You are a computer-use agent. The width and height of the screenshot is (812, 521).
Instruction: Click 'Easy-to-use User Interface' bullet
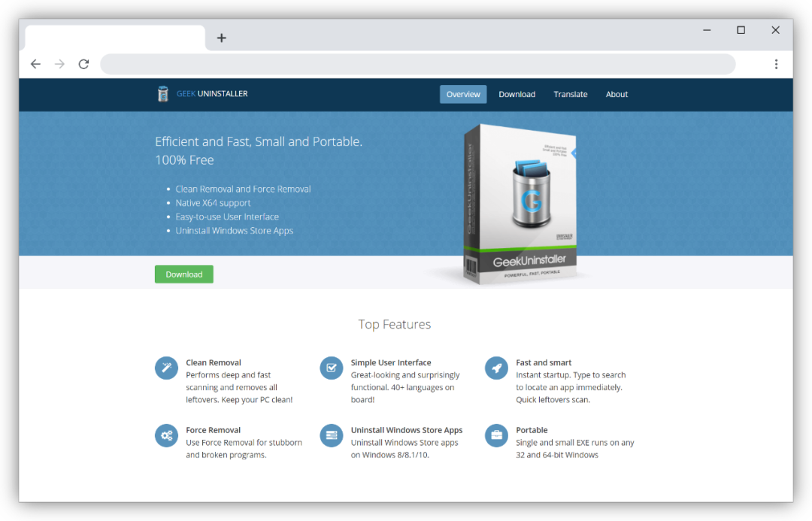(227, 217)
